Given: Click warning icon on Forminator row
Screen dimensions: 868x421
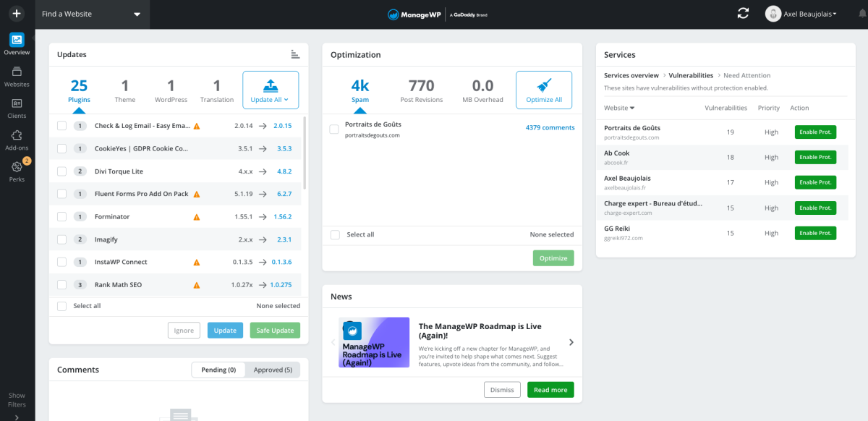Looking at the screenshot, I should click(x=197, y=217).
